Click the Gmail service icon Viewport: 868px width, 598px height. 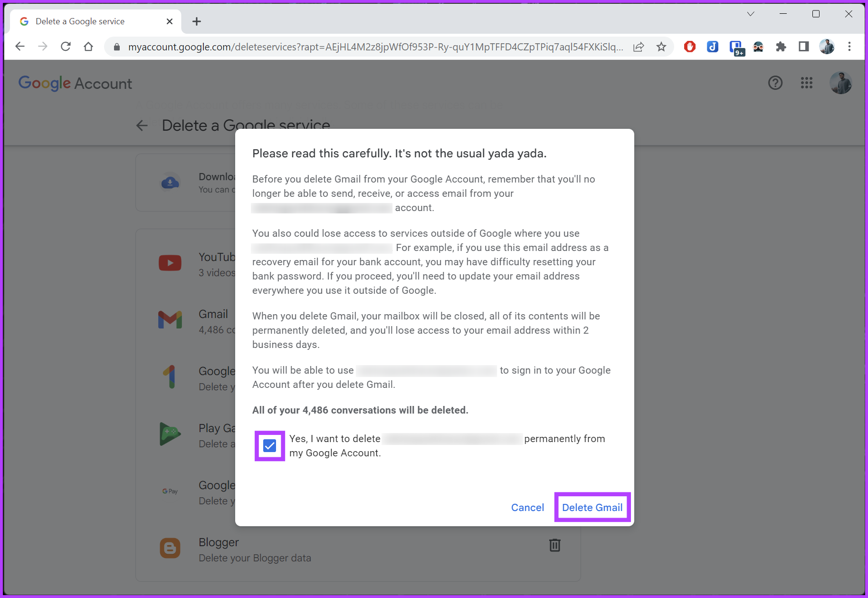coord(170,320)
